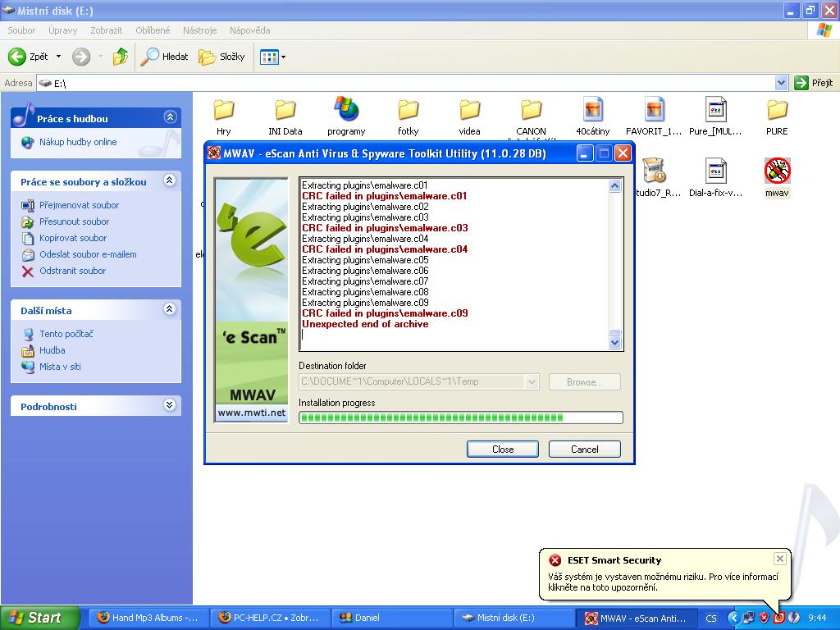Image resolution: width=840 pixels, height=630 pixels.
Task: Open the Zobrazit menu
Action: (106, 30)
